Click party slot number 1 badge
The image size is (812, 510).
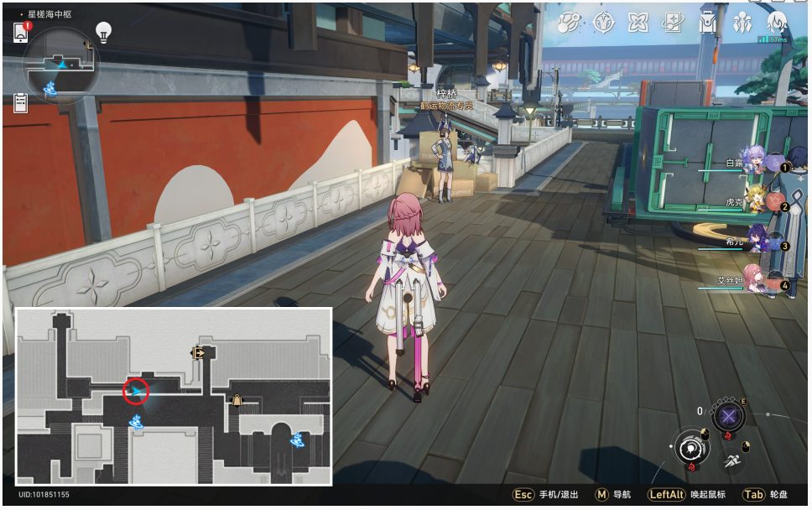pos(784,168)
